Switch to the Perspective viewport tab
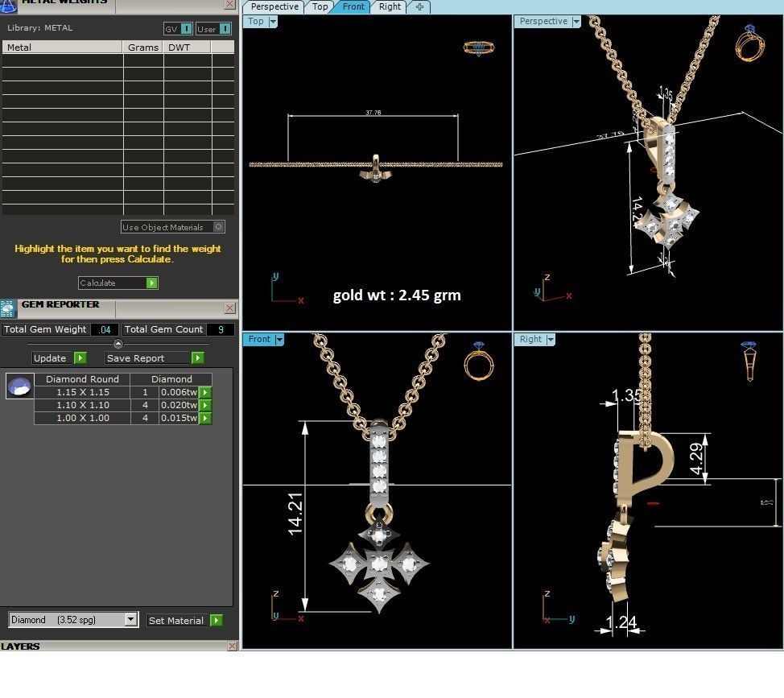The height and width of the screenshot is (698, 784). point(274,6)
